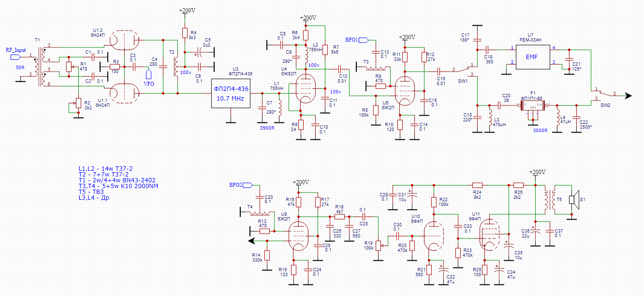Select the BFO2 input port
The image size is (644, 296).
point(248,185)
